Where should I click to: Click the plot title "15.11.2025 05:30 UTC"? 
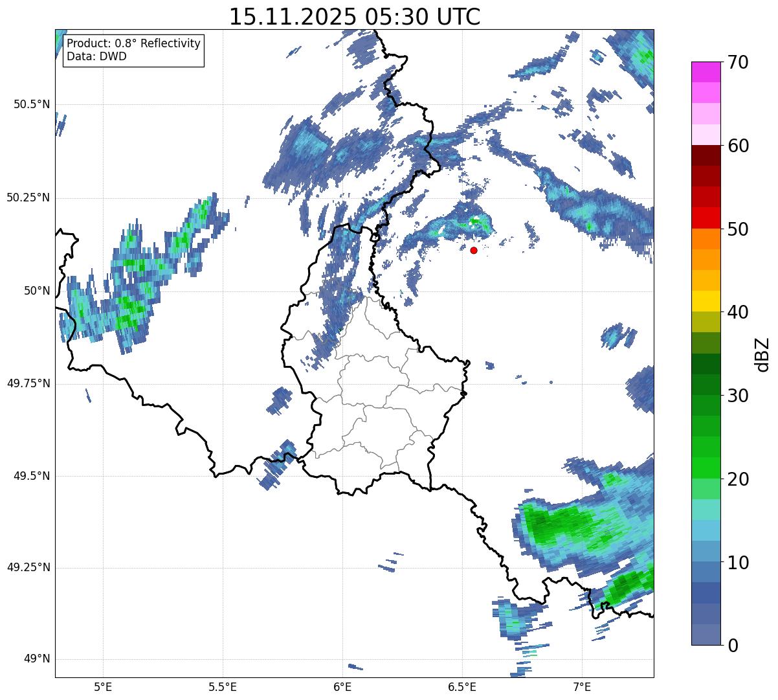[355, 16]
